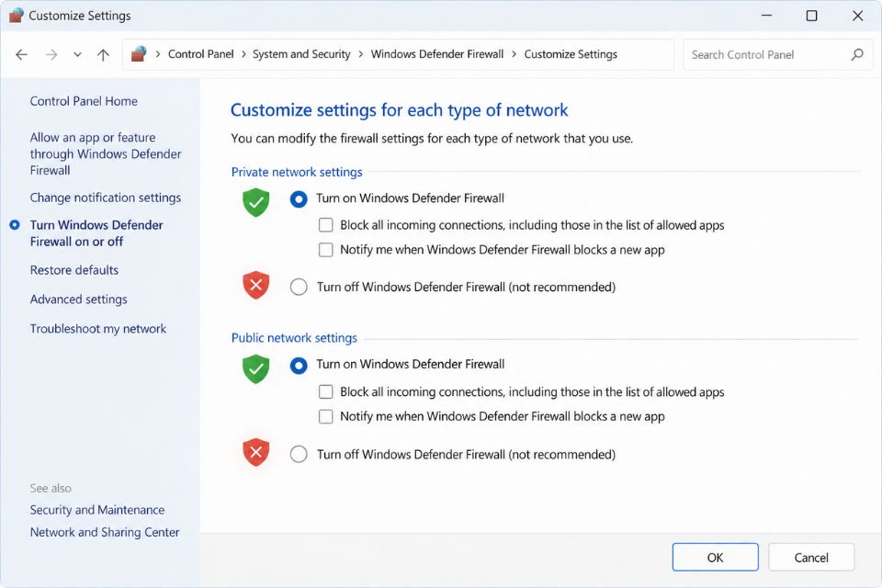Open System and Security breadcrumb
The width and height of the screenshot is (882, 588).
click(x=301, y=54)
